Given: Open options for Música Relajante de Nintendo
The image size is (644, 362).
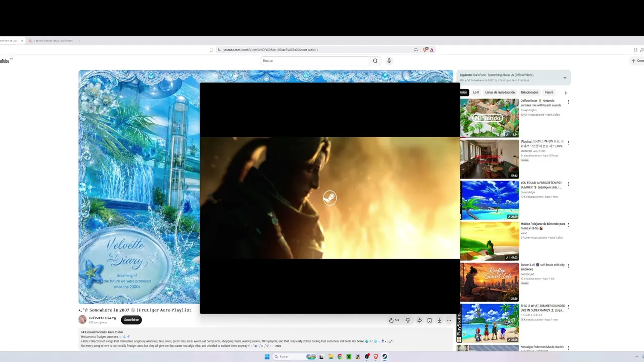Looking at the screenshot, I should [569, 225].
